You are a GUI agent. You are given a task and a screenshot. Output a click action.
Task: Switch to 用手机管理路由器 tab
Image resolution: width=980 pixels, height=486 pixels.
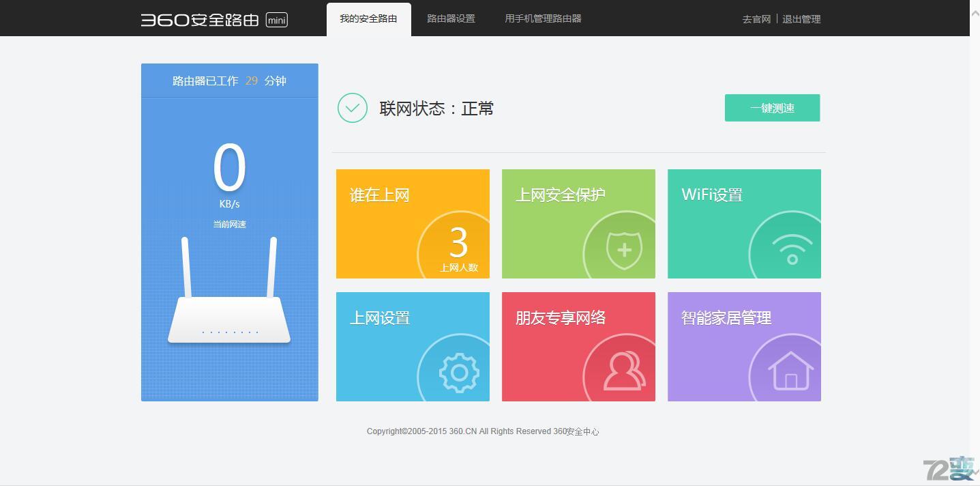[x=542, y=18]
